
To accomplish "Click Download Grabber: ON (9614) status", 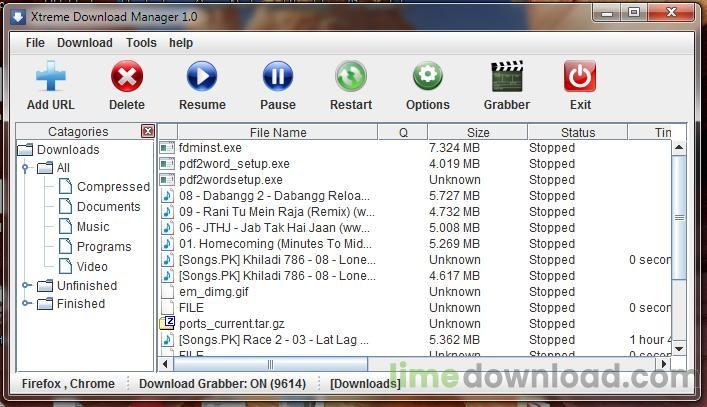I will point(222,384).
